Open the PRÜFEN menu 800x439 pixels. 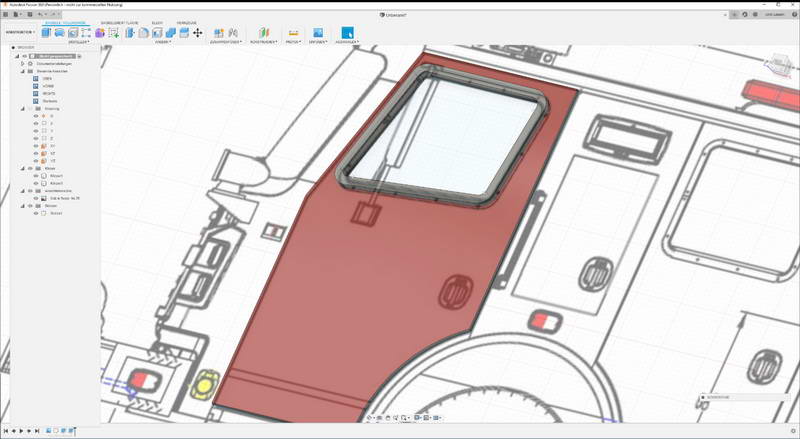point(293,42)
